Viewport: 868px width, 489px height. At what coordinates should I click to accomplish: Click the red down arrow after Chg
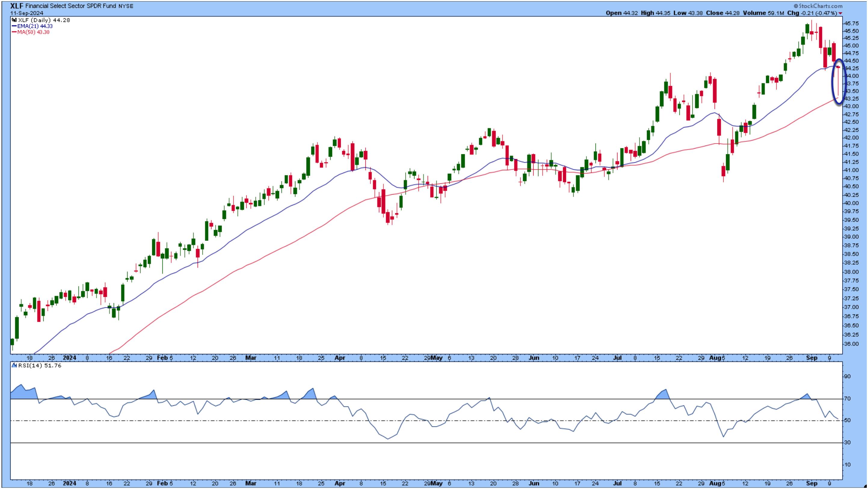(x=840, y=13)
